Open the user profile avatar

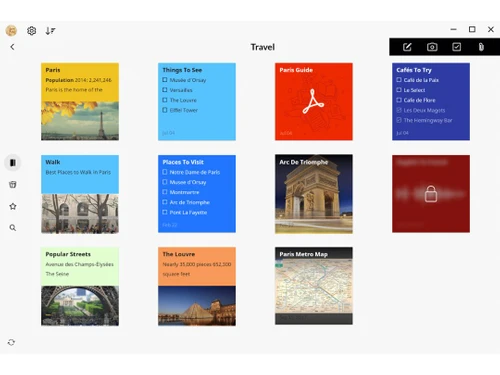(11, 30)
